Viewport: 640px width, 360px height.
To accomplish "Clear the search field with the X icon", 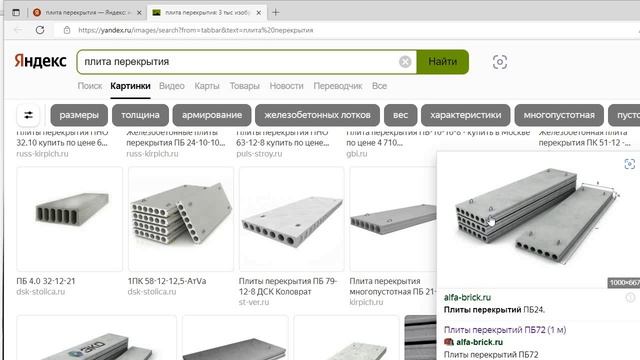I will 405,62.
